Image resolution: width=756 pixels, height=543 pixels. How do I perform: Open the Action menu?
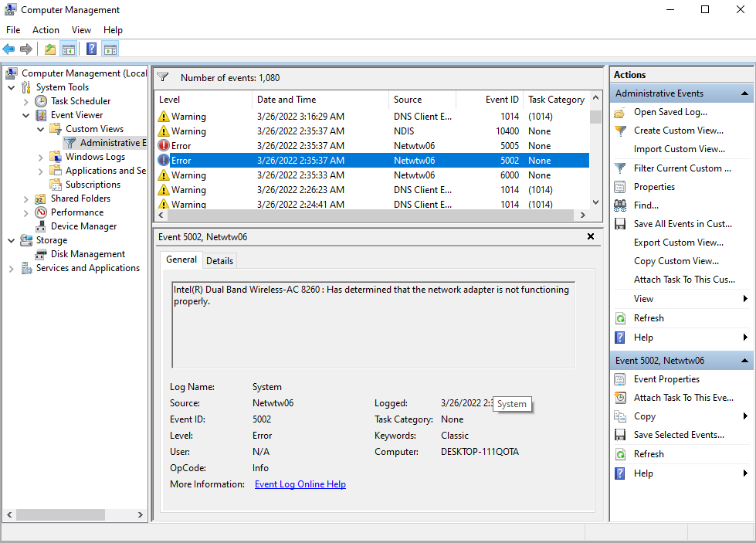click(x=46, y=29)
